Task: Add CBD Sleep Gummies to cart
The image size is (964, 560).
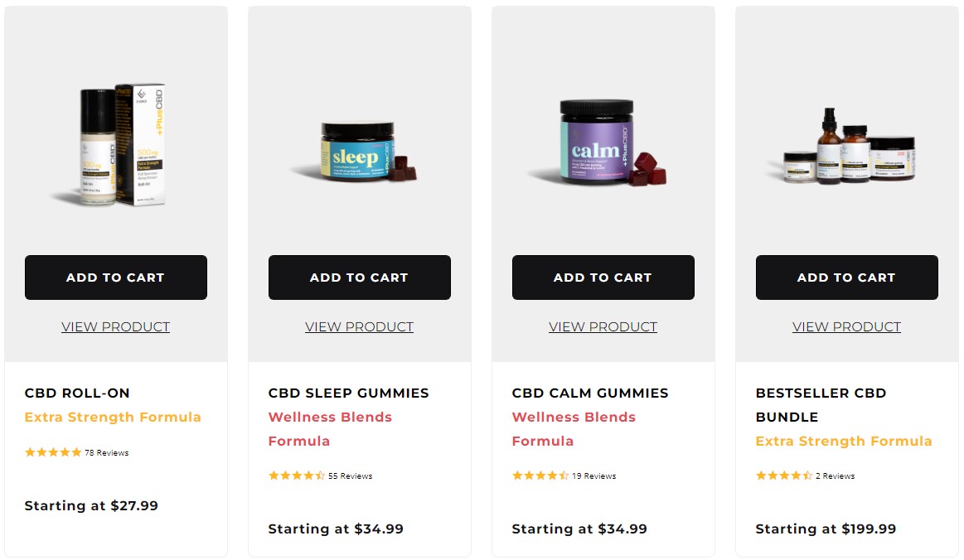Action: point(360,278)
